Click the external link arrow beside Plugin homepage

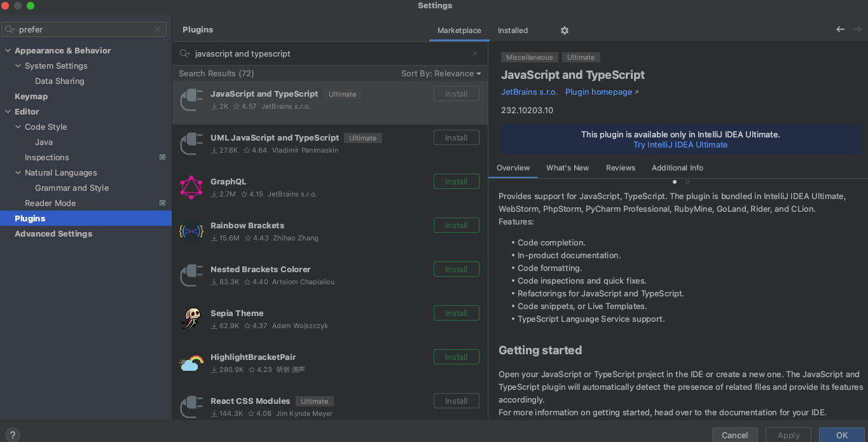[x=637, y=92]
